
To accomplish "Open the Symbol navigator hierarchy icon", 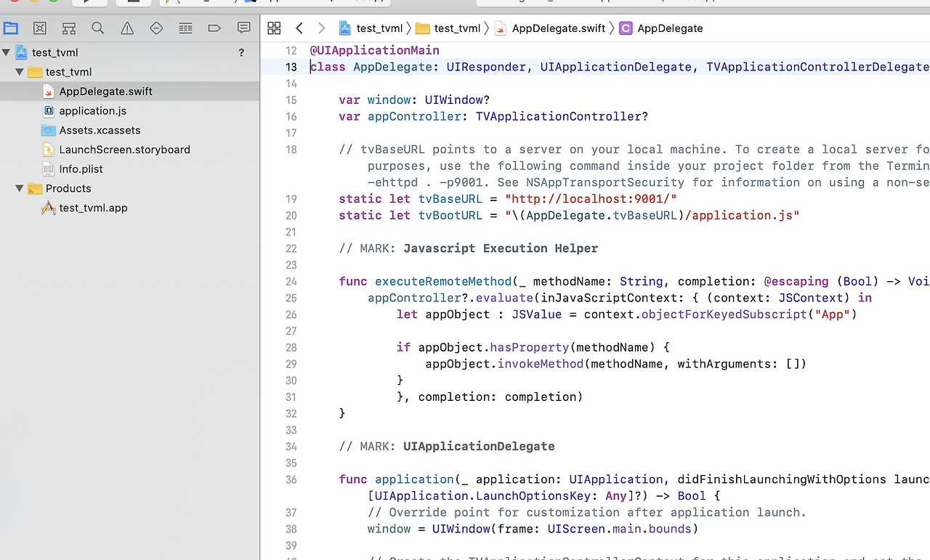I will coord(69,28).
